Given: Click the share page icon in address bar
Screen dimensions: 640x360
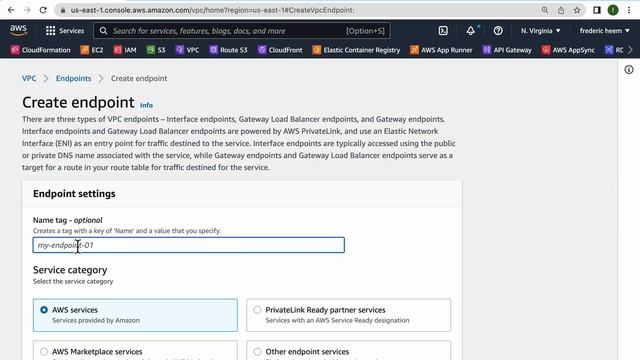Looking at the screenshot, I should click(561, 10).
